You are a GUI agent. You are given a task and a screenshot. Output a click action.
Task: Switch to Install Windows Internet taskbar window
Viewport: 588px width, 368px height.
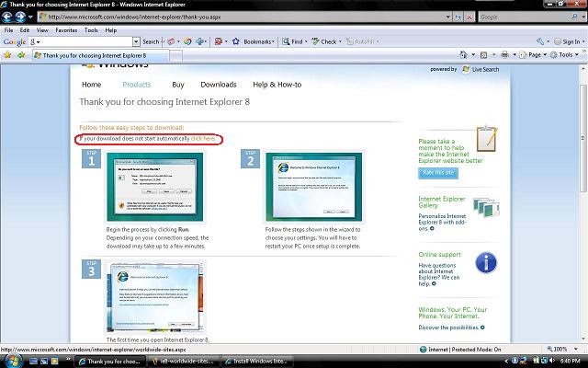point(255,361)
